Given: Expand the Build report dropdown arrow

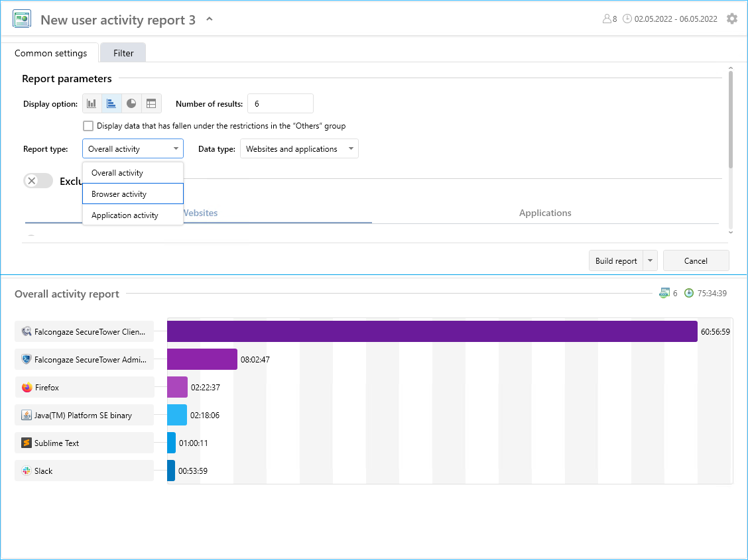Looking at the screenshot, I should click(x=651, y=260).
